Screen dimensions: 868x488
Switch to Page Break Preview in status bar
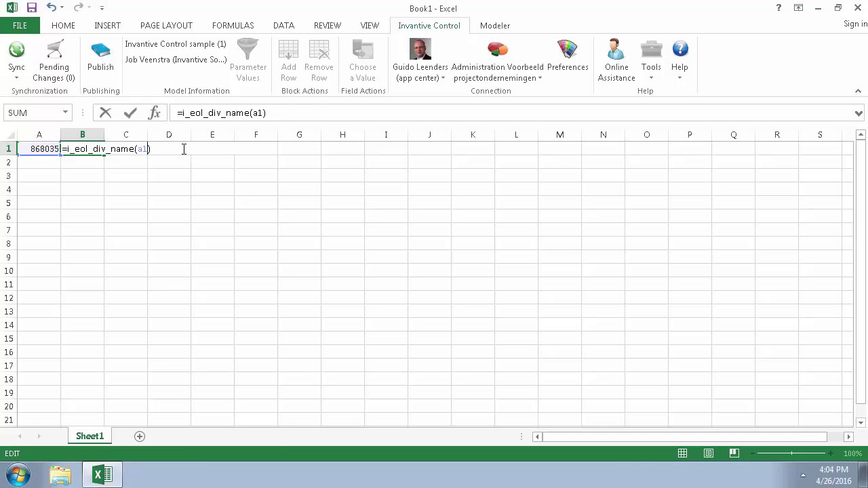[x=734, y=453]
